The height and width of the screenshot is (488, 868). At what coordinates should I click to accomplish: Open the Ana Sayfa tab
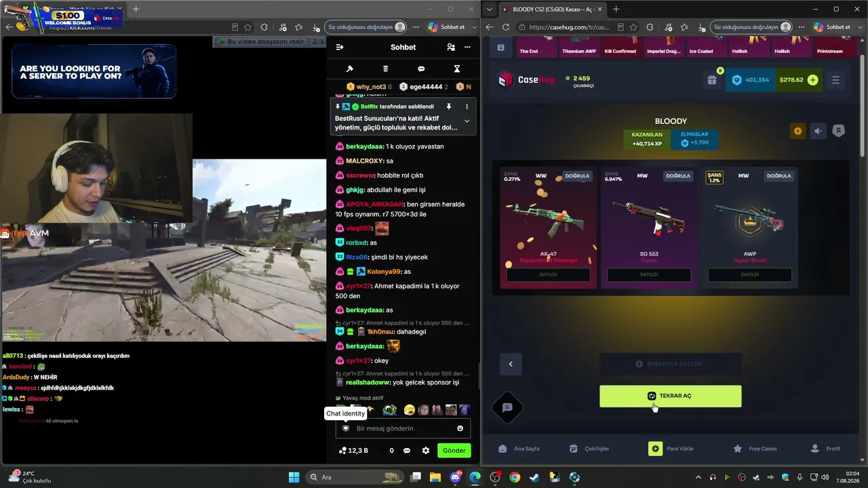(x=519, y=449)
